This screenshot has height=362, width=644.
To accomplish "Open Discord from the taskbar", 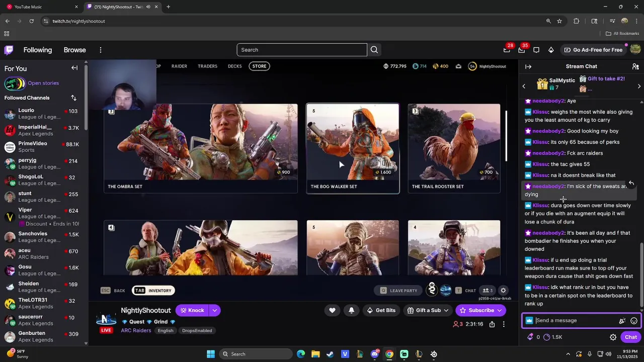I will click(374, 354).
